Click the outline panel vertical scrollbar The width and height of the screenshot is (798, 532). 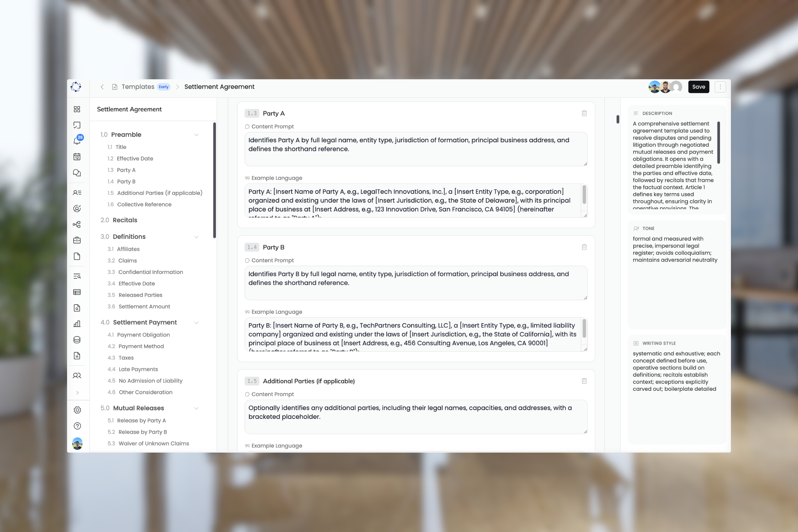pos(214,180)
